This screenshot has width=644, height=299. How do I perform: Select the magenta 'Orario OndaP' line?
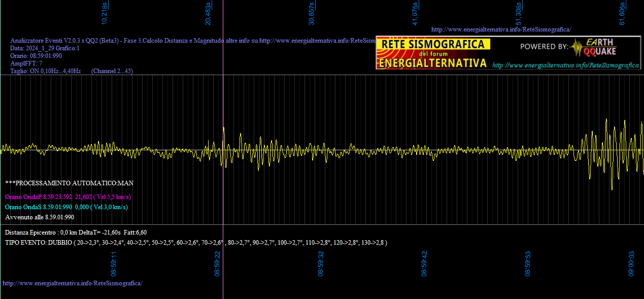pos(69,197)
